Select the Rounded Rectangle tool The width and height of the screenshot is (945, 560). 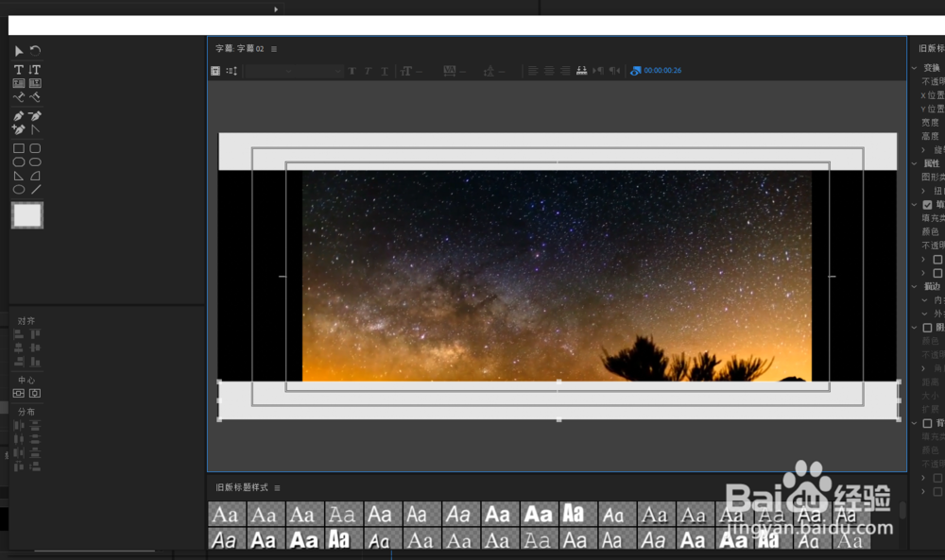[36, 162]
